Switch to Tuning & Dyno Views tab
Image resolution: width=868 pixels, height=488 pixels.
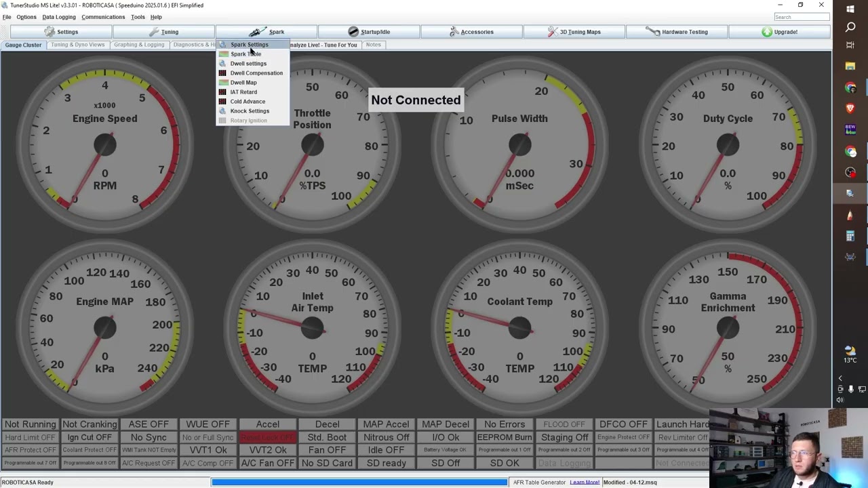(78, 45)
